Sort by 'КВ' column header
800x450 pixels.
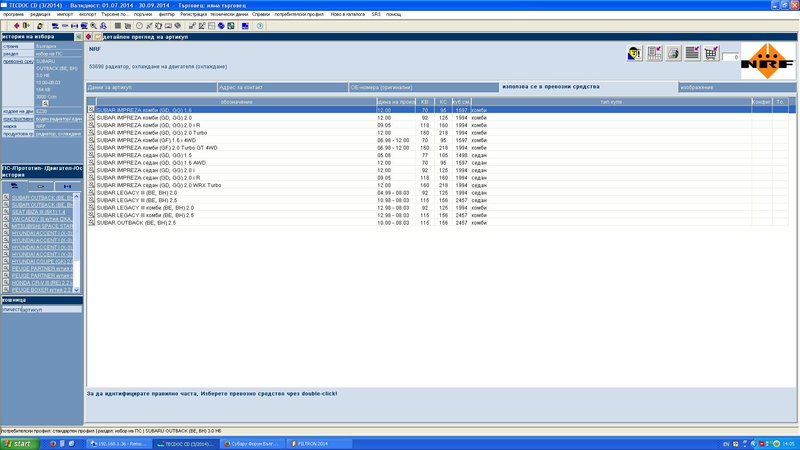pyautogui.click(x=424, y=102)
